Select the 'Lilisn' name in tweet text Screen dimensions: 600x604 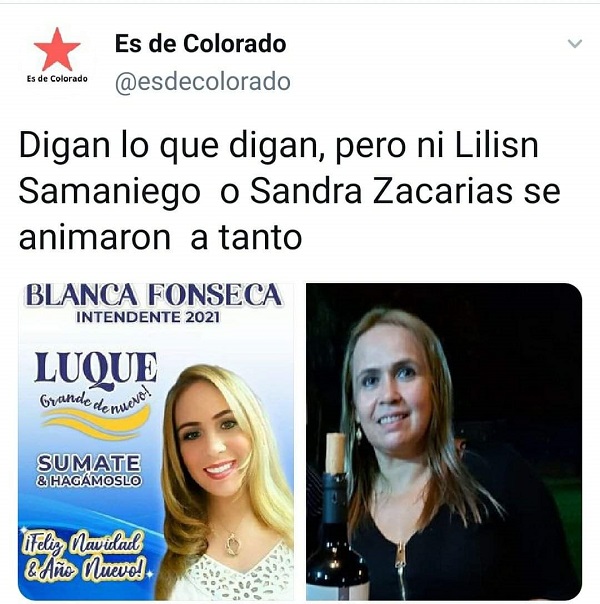(496, 146)
